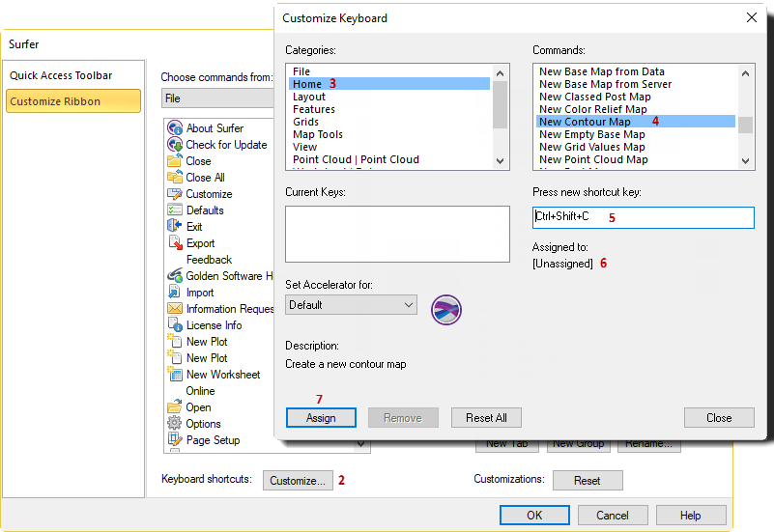Open the Set Accelerator for dropdown

[351, 305]
